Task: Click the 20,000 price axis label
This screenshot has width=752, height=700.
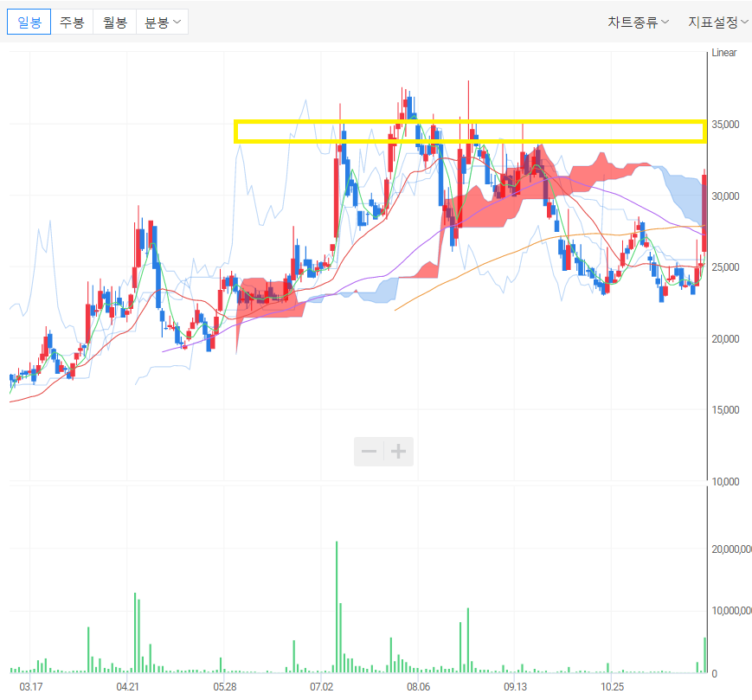Action: point(725,339)
